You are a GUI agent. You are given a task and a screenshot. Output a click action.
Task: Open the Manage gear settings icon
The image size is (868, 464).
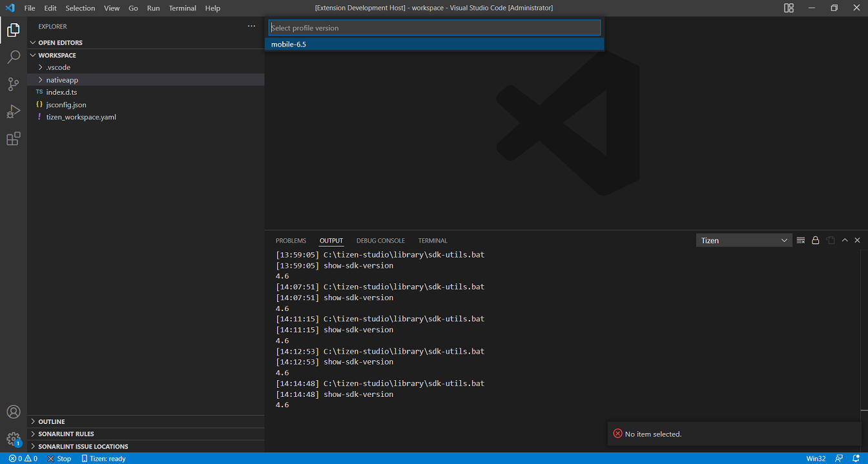[14, 439]
